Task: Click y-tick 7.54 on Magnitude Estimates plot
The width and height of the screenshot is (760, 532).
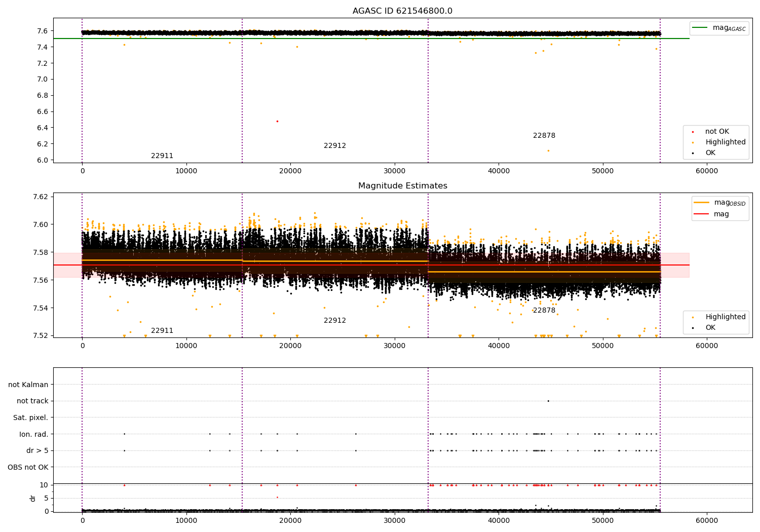Action: [41, 308]
